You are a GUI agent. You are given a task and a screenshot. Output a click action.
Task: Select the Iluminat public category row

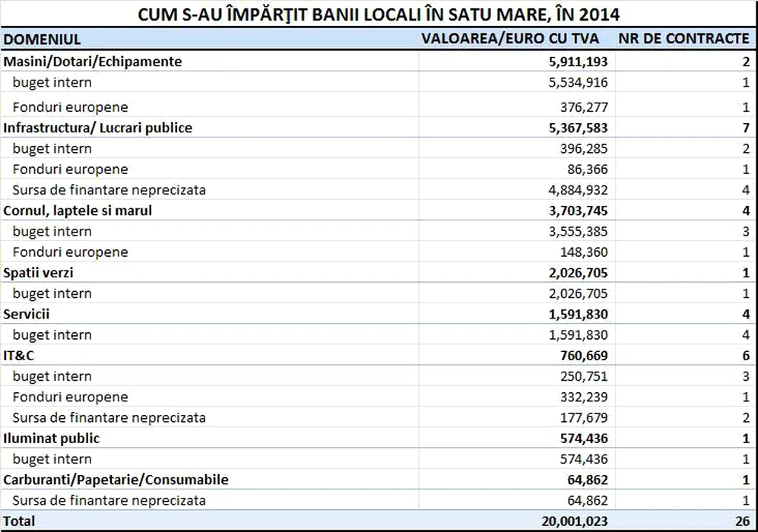tap(51, 439)
